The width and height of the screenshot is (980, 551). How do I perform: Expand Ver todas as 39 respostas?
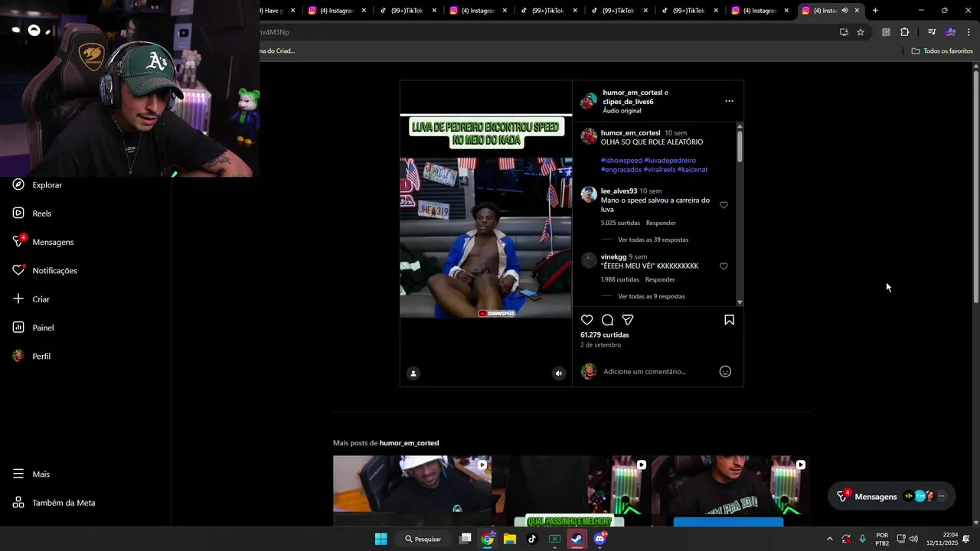pos(653,240)
